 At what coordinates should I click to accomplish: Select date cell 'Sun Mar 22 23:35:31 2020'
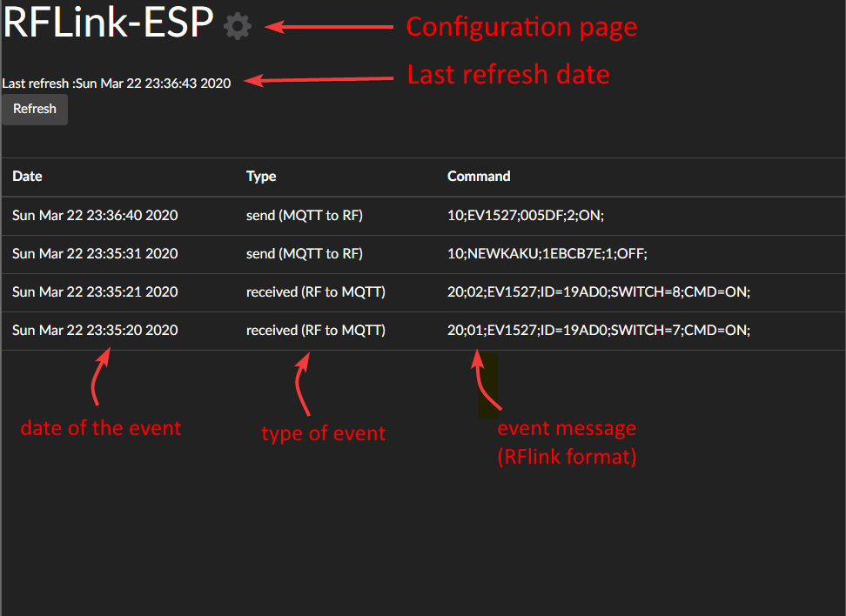point(95,253)
